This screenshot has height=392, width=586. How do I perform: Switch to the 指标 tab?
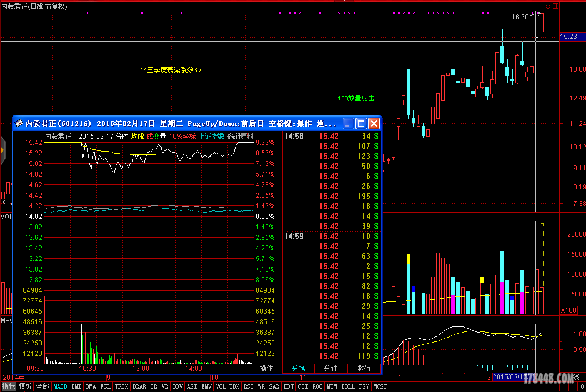(x=8, y=387)
